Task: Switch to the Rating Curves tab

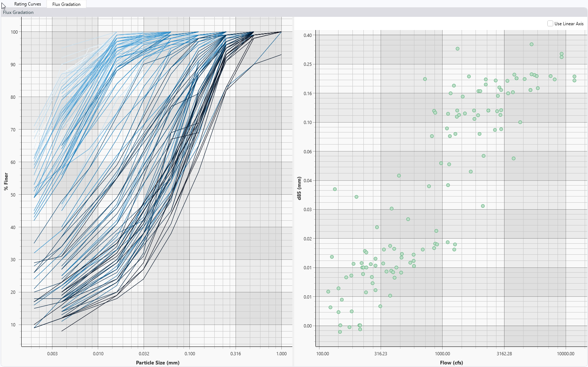Action: (27, 4)
